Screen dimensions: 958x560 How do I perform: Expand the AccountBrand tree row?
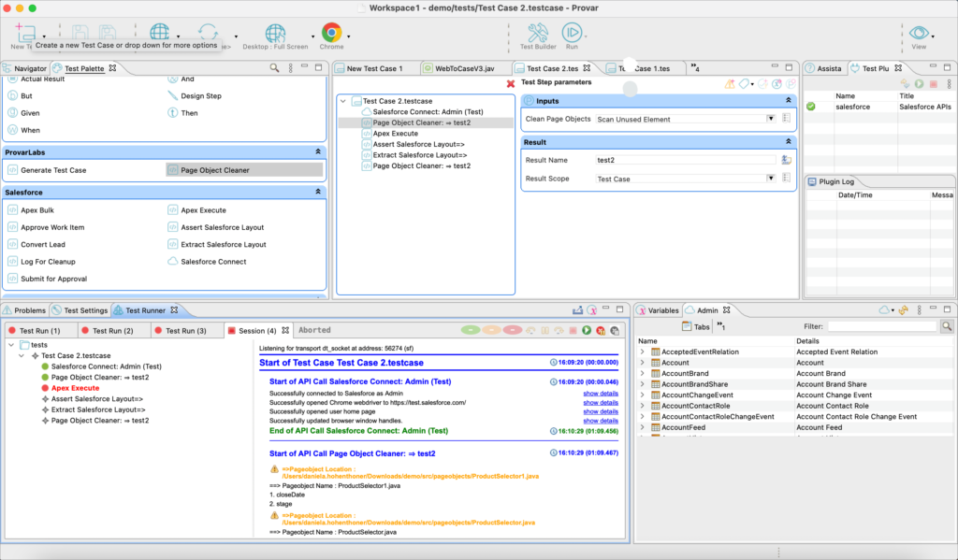(x=642, y=373)
